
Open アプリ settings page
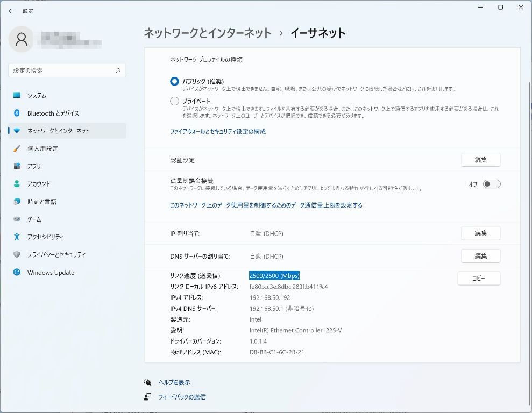34,166
